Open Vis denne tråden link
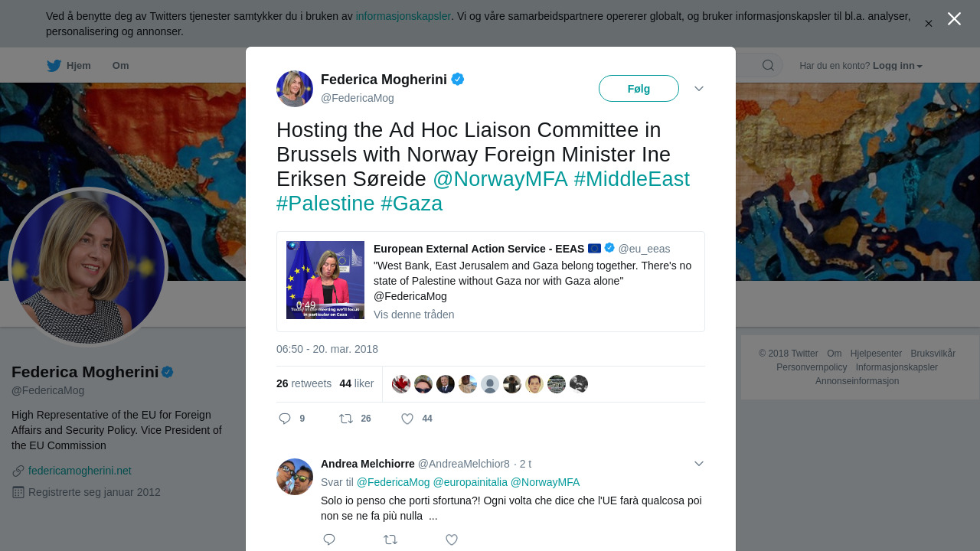This screenshot has width=980, height=551. [x=414, y=315]
